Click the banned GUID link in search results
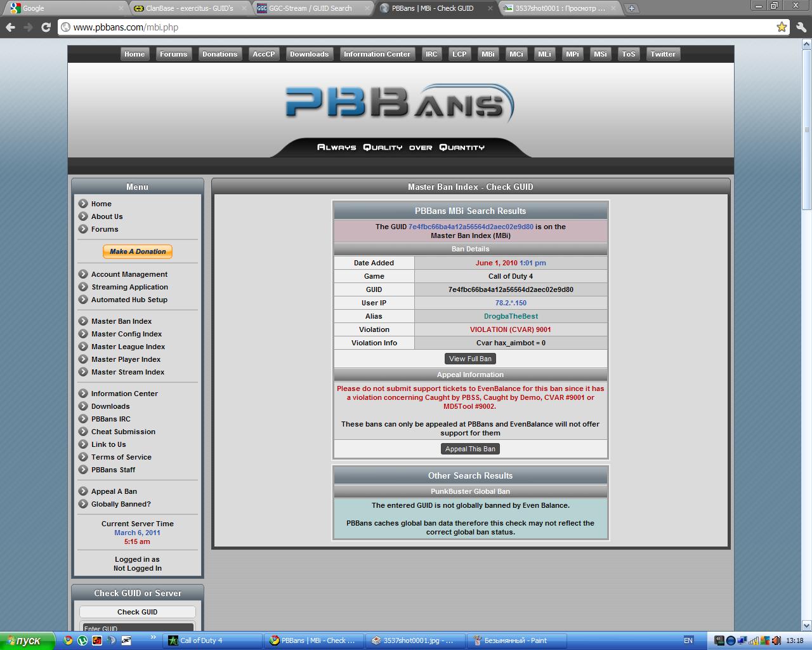 [471, 227]
